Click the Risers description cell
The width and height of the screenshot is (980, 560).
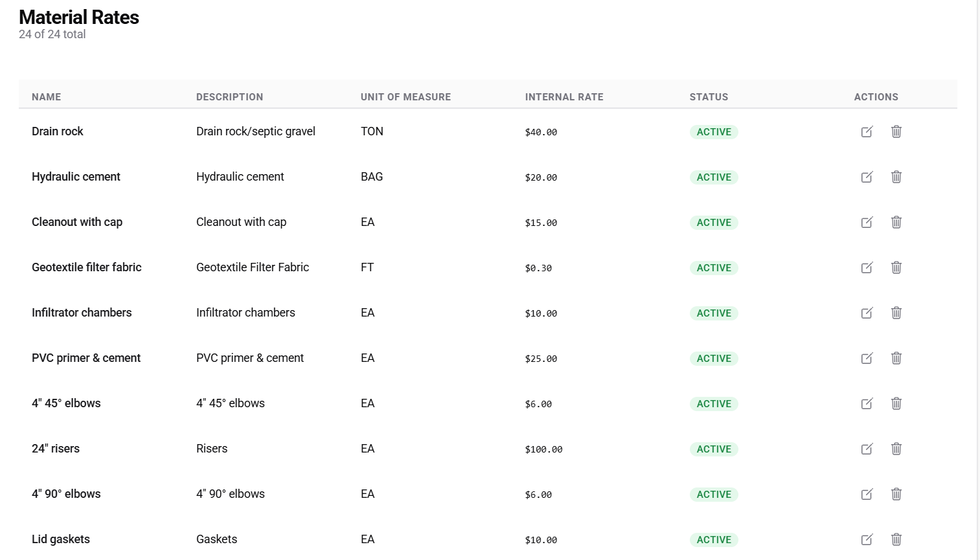tap(212, 449)
